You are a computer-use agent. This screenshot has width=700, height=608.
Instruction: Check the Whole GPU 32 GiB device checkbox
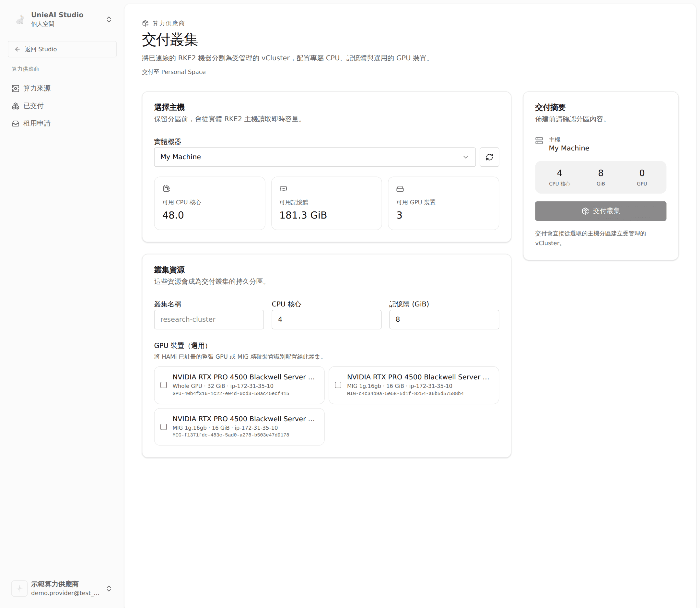(x=163, y=385)
